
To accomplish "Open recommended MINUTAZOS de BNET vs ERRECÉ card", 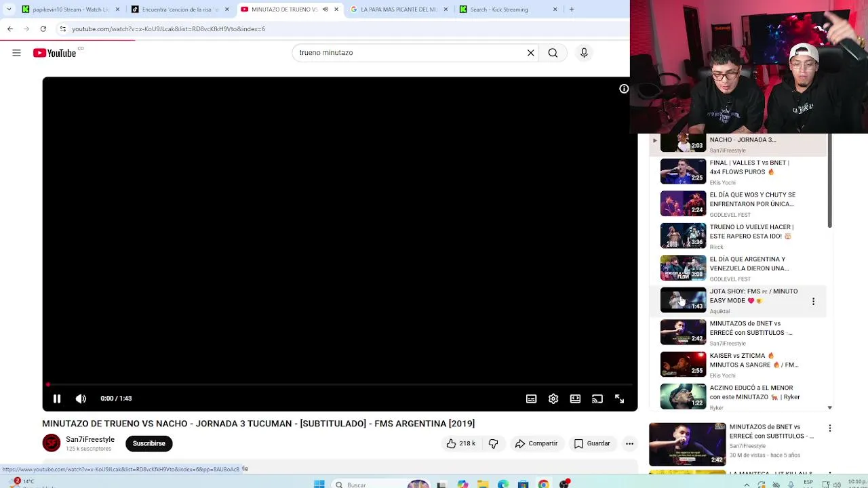I will [x=736, y=444].
